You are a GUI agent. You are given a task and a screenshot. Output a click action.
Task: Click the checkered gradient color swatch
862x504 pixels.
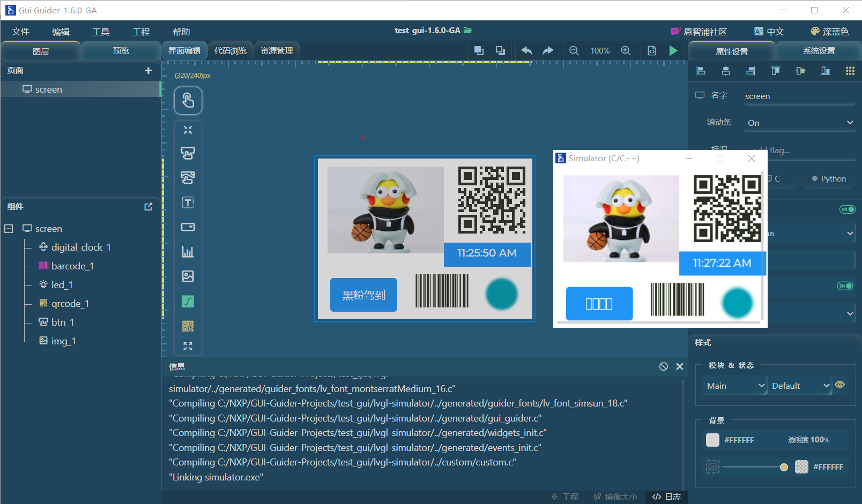801,467
